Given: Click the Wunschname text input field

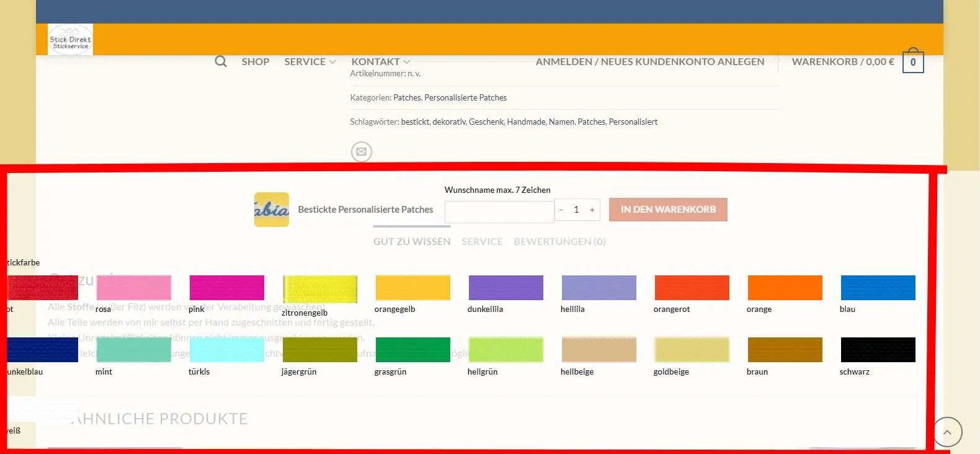Looking at the screenshot, I should pos(499,211).
